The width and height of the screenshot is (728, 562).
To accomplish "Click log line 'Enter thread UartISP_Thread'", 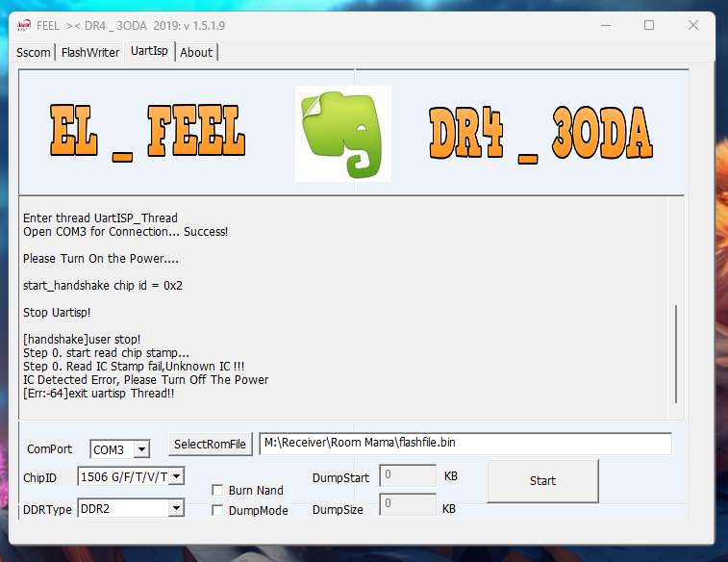I will pyautogui.click(x=100, y=218).
